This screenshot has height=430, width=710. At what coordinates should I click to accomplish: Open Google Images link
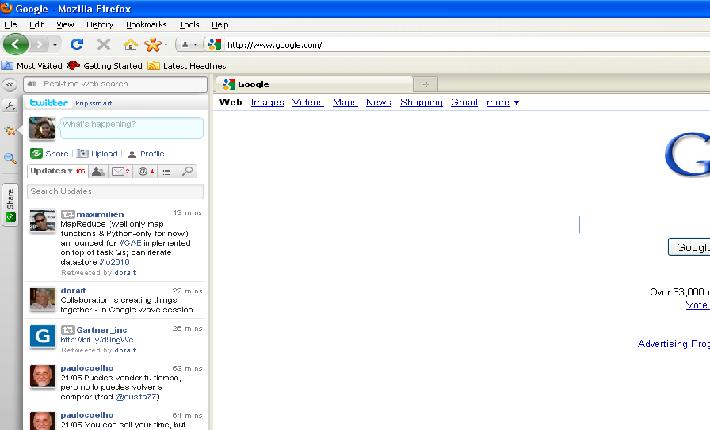[x=267, y=102]
